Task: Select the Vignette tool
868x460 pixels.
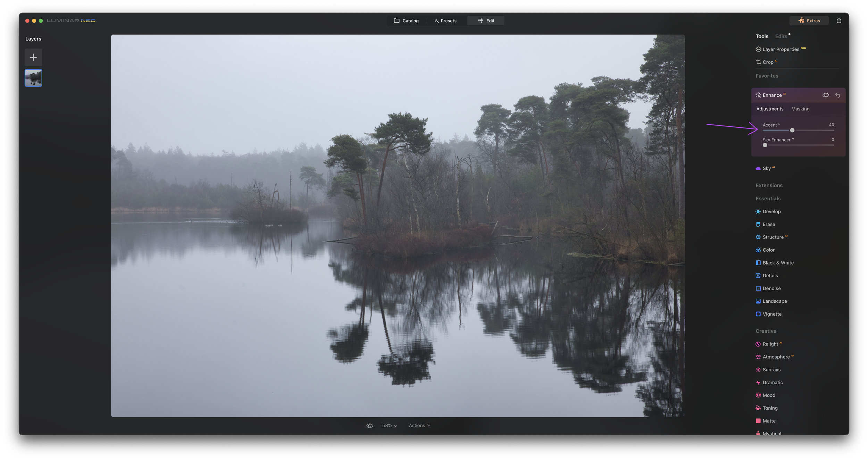Action: pos(771,314)
